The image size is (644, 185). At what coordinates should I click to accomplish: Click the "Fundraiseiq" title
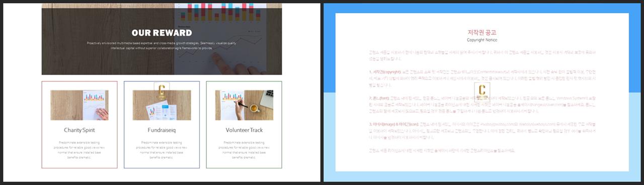click(x=162, y=130)
